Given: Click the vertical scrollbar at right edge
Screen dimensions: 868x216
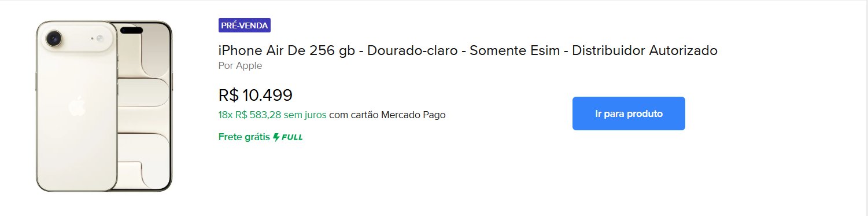Looking at the screenshot, I should [865, 108].
